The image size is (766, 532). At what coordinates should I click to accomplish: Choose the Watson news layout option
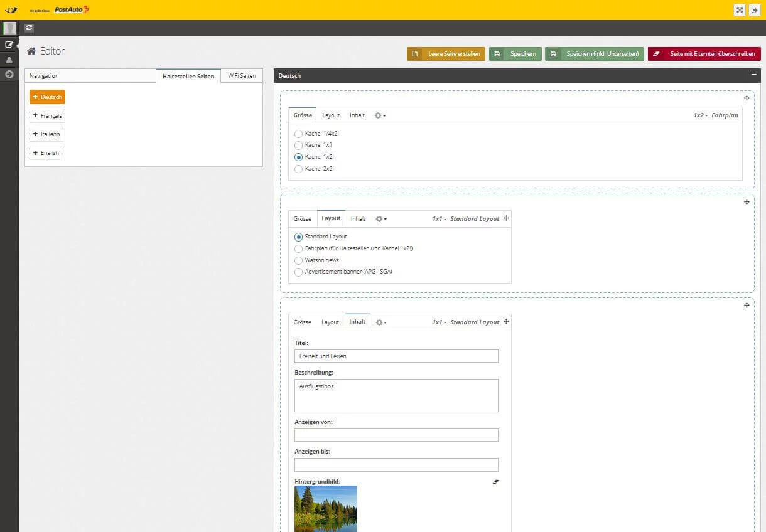[298, 260]
